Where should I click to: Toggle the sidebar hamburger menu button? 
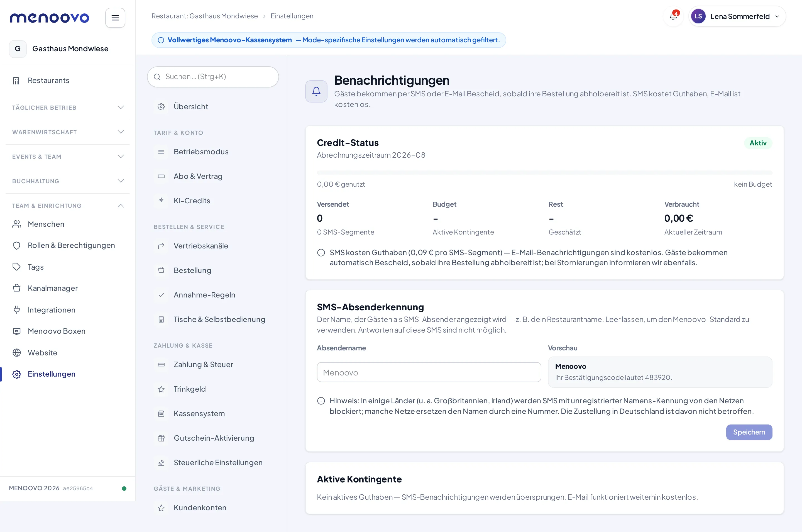pos(115,18)
